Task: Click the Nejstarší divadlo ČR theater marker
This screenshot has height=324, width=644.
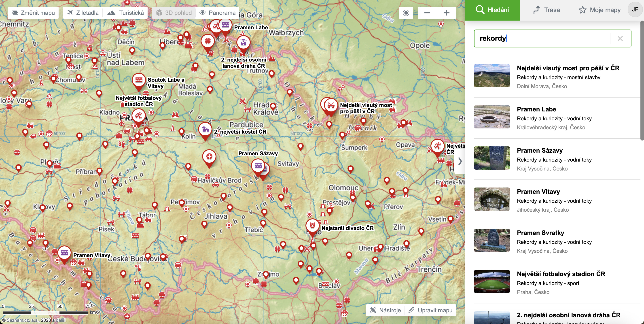Action: pos(312,226)
